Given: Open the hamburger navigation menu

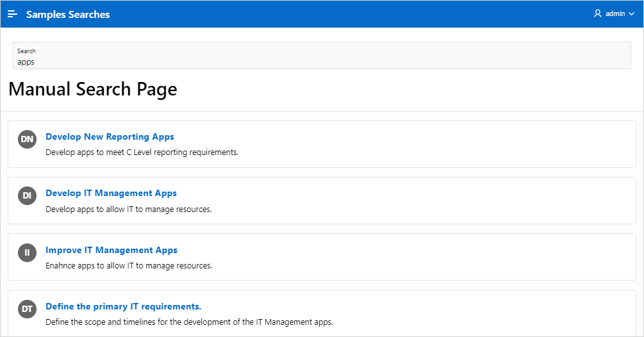Looking at the screenshot, I should click(x=13, y=14).
